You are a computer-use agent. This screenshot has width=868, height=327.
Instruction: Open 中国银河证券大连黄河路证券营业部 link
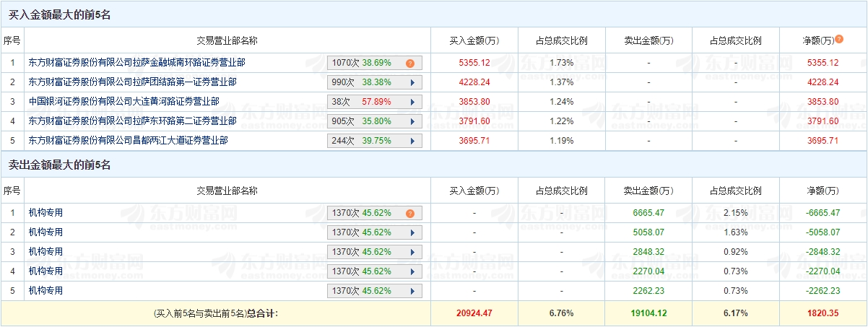(x=123, y=103)
